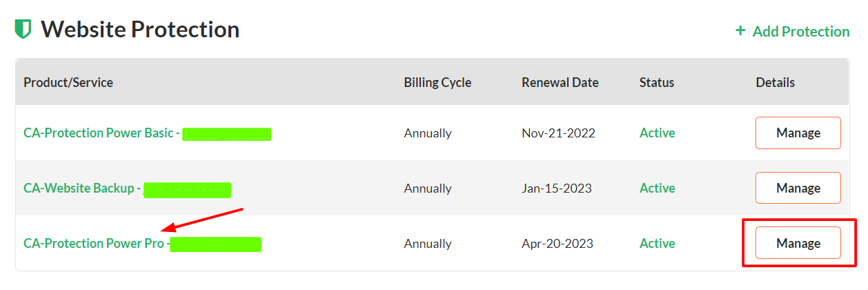Click Manage for CA-Protection Power Pro
The image size is (868, 290).
(798, 243)
